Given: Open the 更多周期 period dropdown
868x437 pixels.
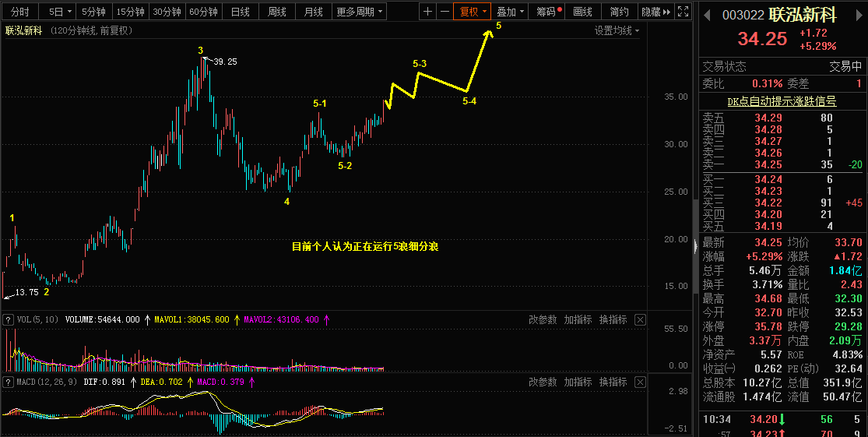Looking at the screenshot, I should (x=360, y=12).
